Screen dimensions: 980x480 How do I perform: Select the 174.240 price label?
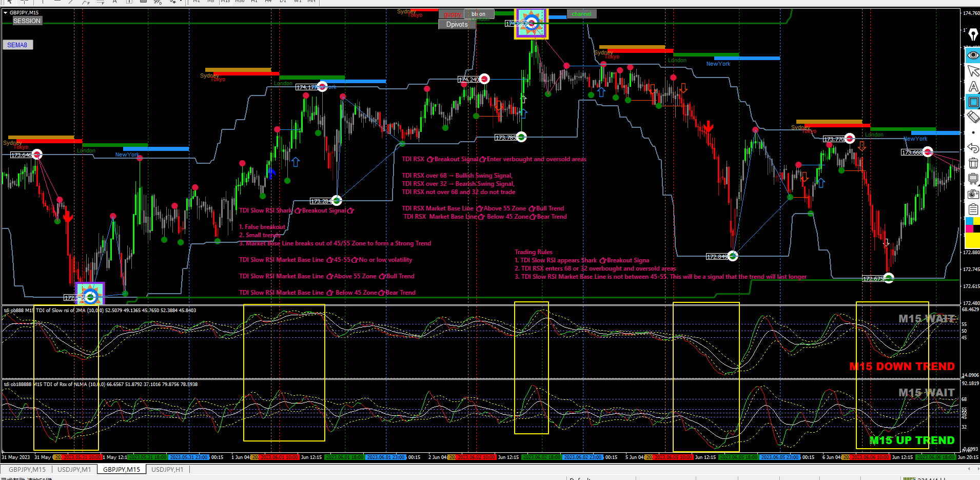click(x=468, y=80)
